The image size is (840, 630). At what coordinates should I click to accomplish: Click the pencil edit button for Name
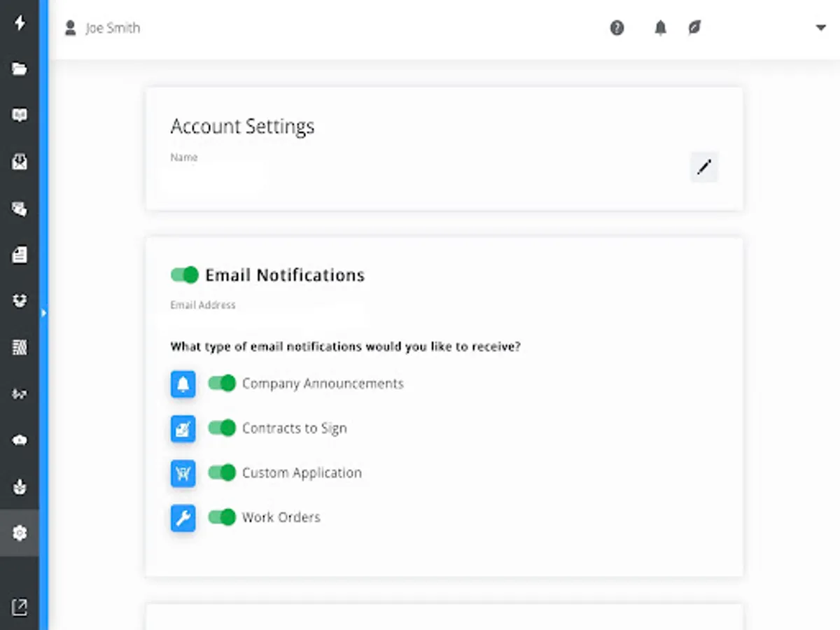pyautogui.click(x=704, y=167)
